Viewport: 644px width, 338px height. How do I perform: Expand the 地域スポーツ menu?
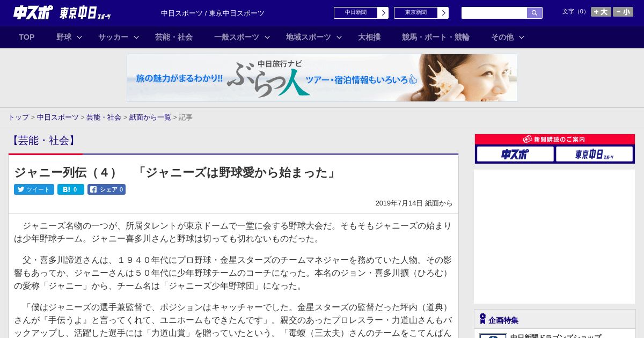314,37
